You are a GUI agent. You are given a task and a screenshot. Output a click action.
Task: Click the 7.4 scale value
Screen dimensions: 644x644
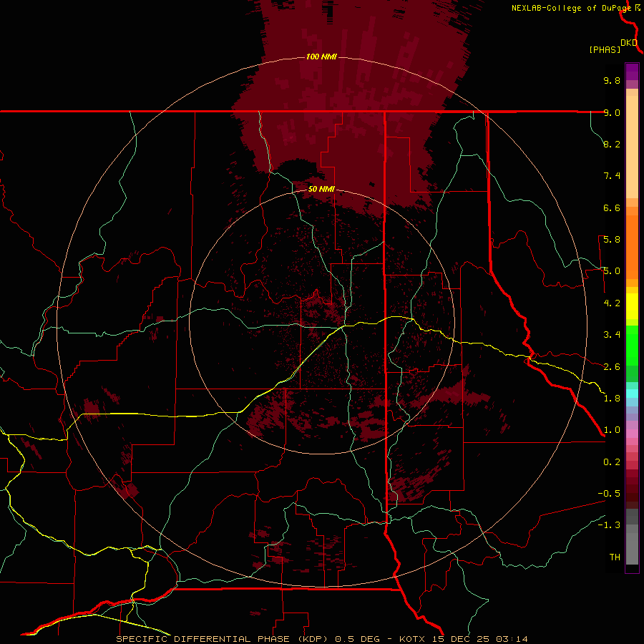pos(612,176)
